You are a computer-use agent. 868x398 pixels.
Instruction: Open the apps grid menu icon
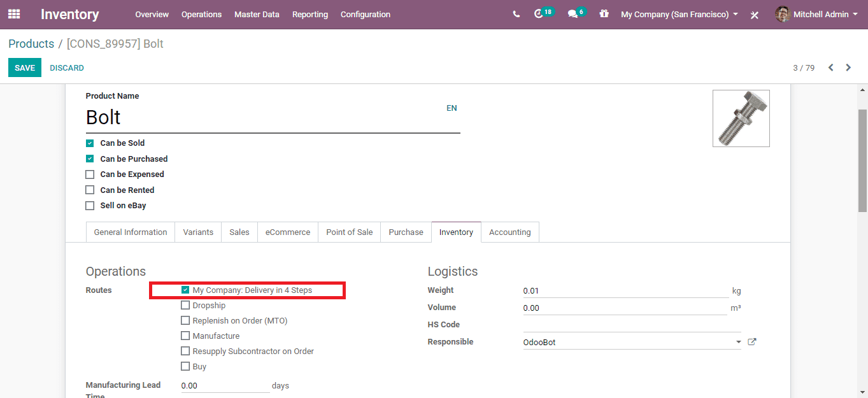click(x=14, y=14)
